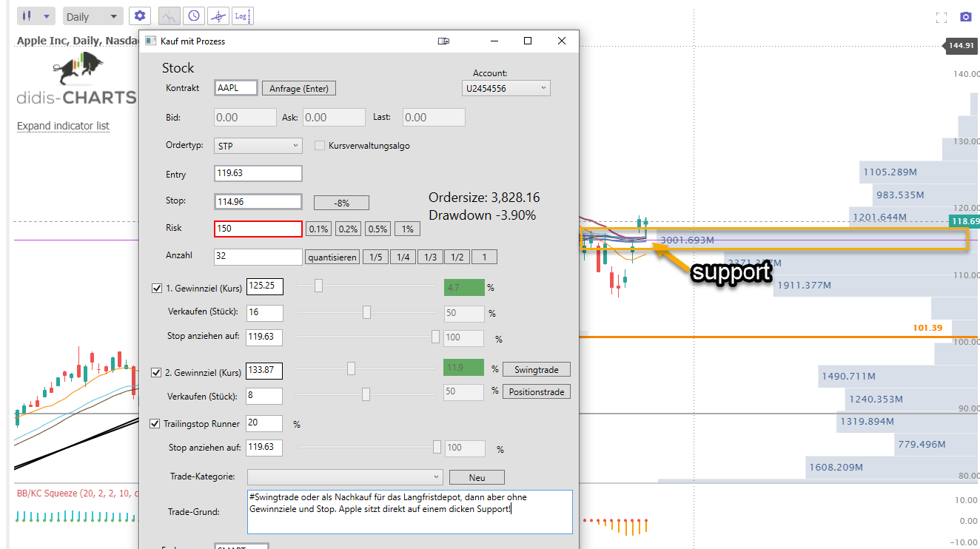
Task: Uncheck the 1. Gewinnziel checkbox
Action: (156, 288)
